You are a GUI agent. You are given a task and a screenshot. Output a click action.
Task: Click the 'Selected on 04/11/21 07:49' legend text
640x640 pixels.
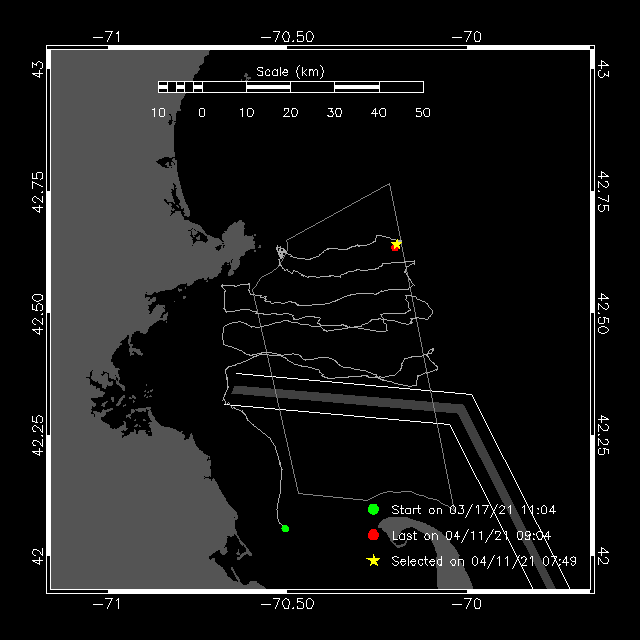click(484, 561)
